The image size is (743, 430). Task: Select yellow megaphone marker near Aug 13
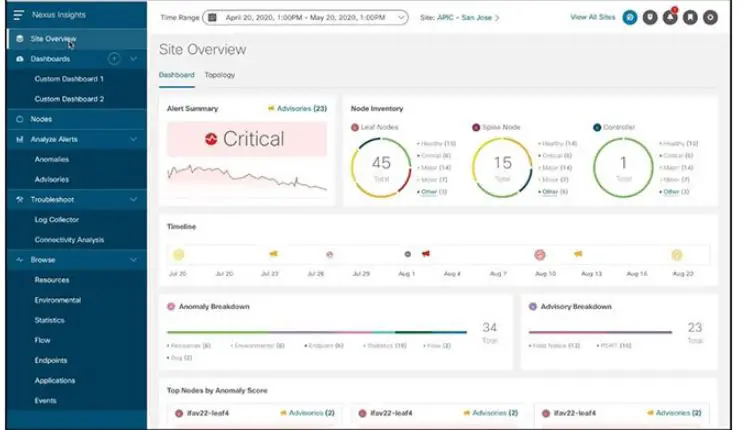tap(578, 254)
